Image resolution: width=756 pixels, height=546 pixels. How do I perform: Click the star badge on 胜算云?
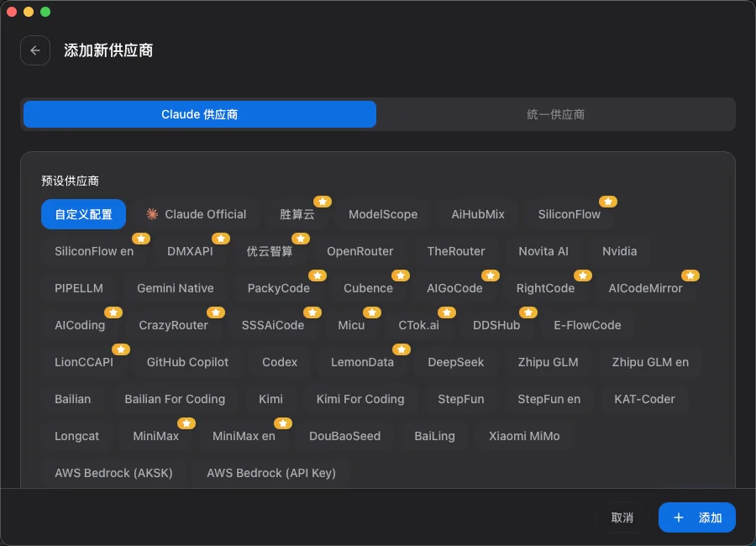click(323, 202)
